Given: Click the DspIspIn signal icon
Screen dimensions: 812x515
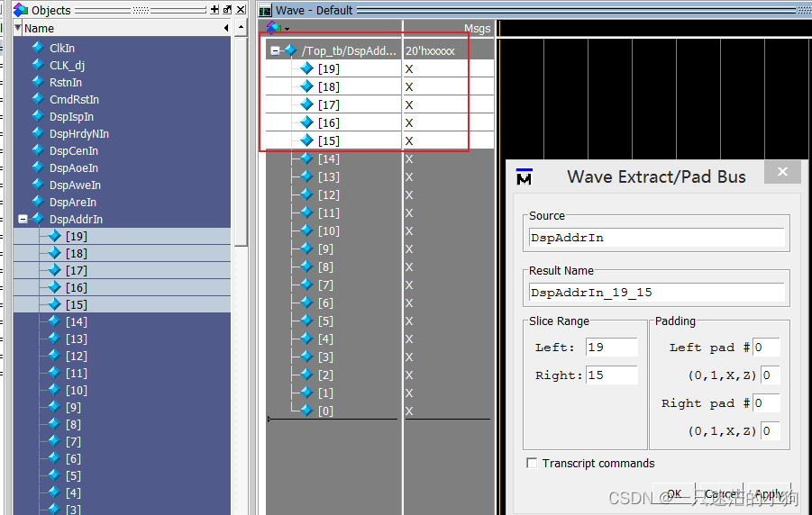Looking at the screenshot, I should pyautogui.click(x=38, y=116).
